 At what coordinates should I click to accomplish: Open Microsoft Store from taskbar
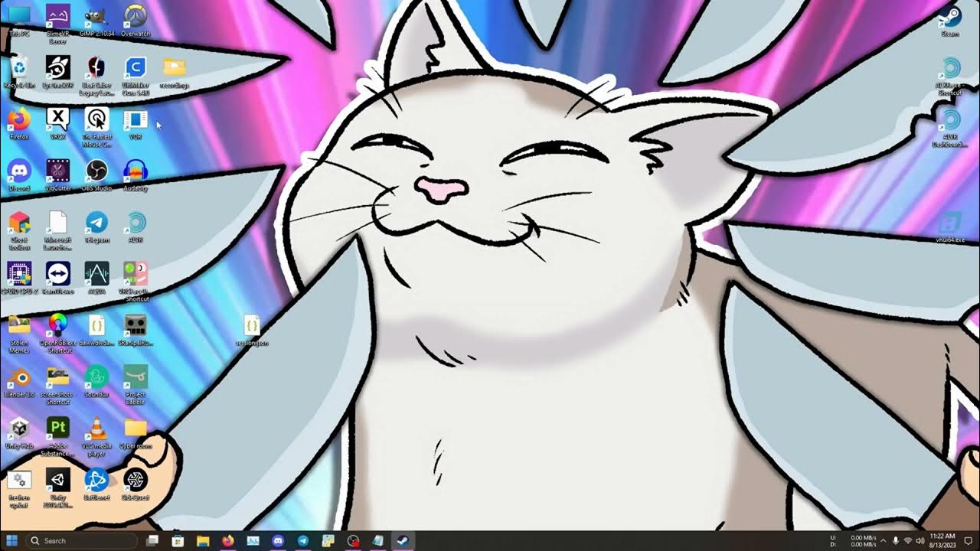click(178, 540)
